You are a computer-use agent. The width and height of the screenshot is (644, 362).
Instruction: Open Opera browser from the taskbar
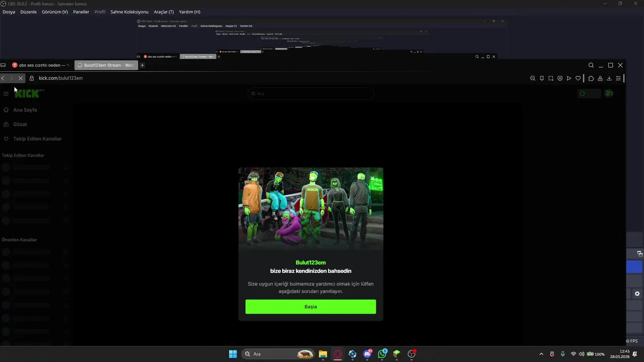pyautogui.click(x=338, y=354)
